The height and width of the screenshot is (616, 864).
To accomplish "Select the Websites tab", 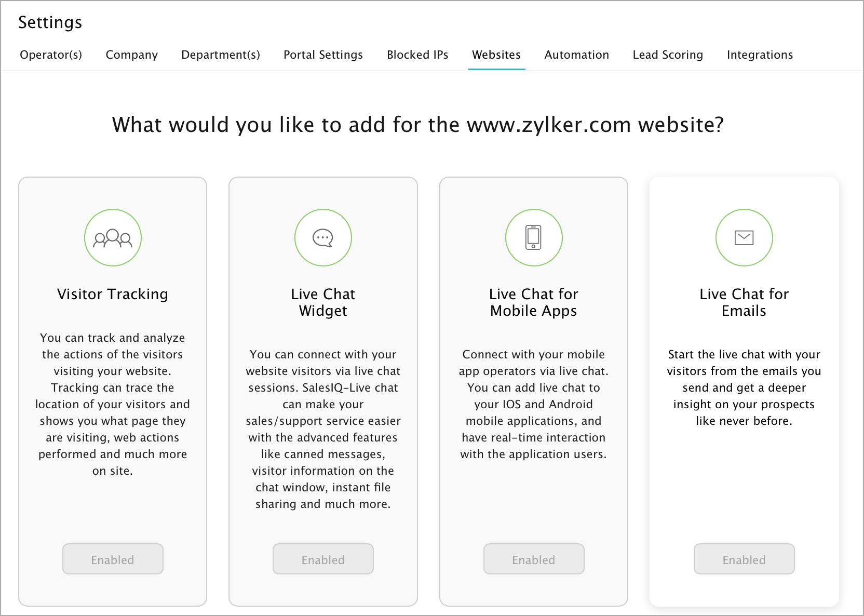I will 496,55.
